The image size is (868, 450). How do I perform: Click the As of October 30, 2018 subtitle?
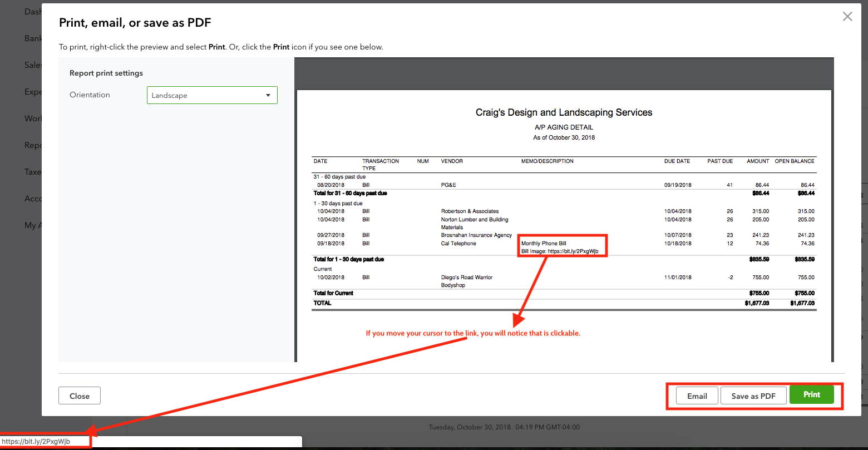pos(564,137)
